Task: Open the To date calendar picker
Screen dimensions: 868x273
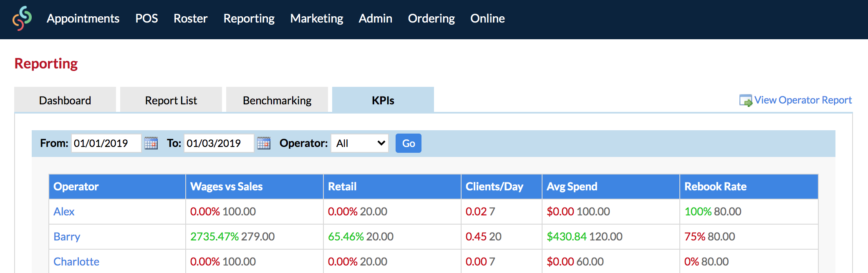Action: point(264,143)
